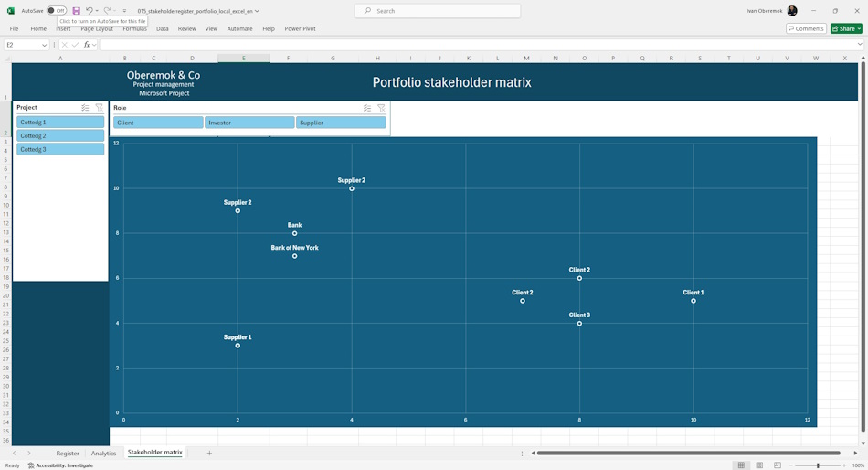Open the Comments pane button
The height and width of the screenshot is (470, 868).
click(x=806, y=28)
